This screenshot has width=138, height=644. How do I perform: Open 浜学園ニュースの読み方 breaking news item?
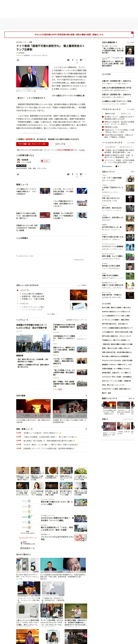42,433
